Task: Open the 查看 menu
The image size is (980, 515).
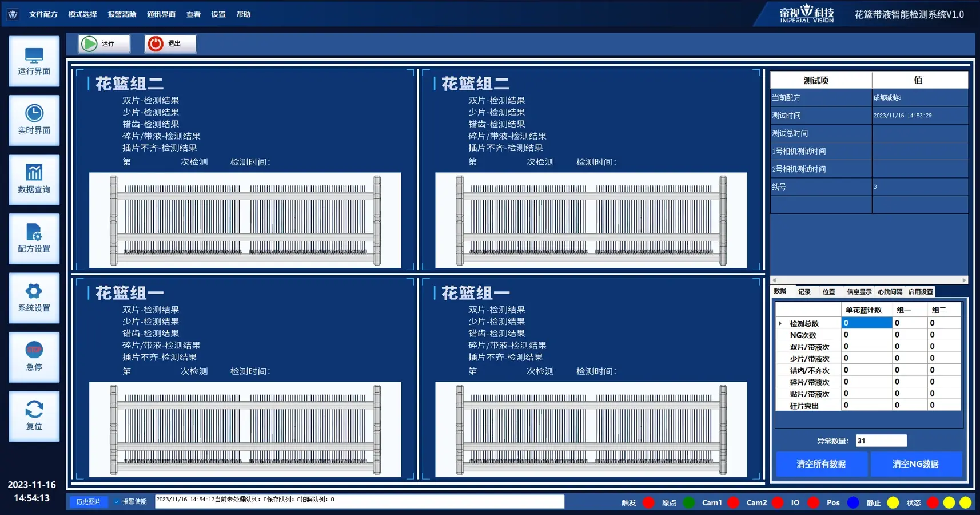Action: click(193, 14)
